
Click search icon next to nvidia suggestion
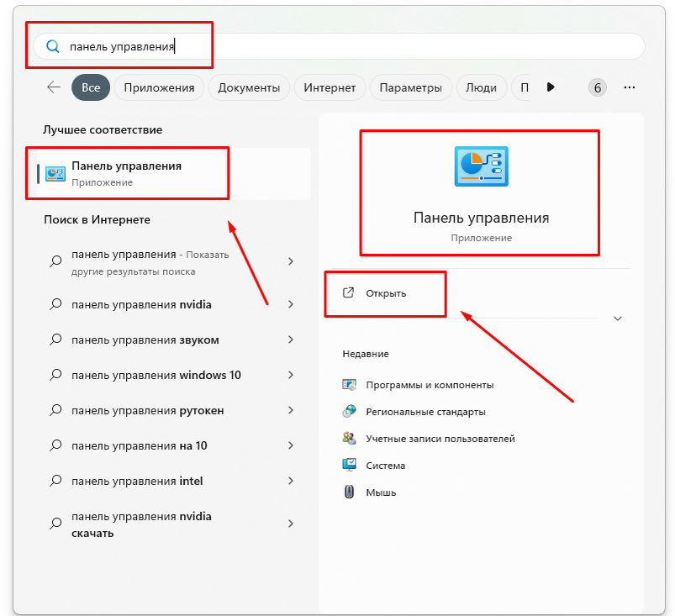(55, 304)
